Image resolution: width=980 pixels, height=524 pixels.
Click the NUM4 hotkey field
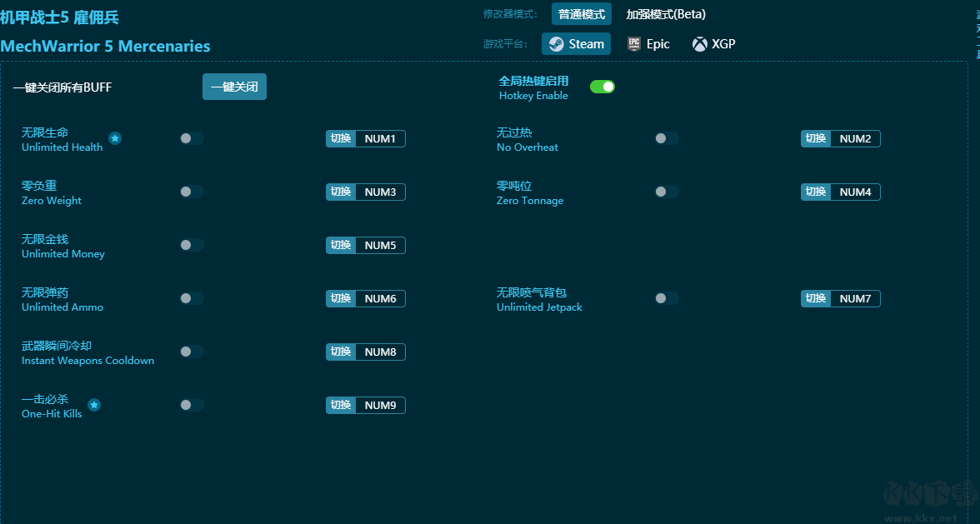click(x=855, y=192)
